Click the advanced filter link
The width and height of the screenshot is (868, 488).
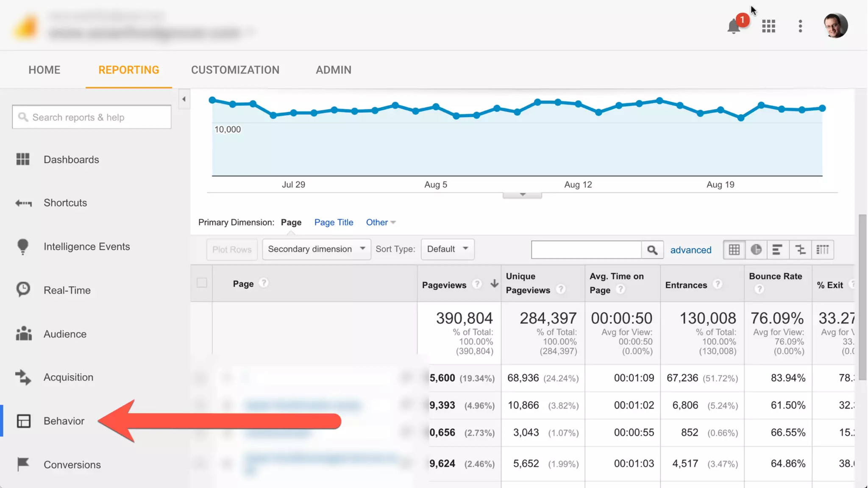[x=690, y=250]
